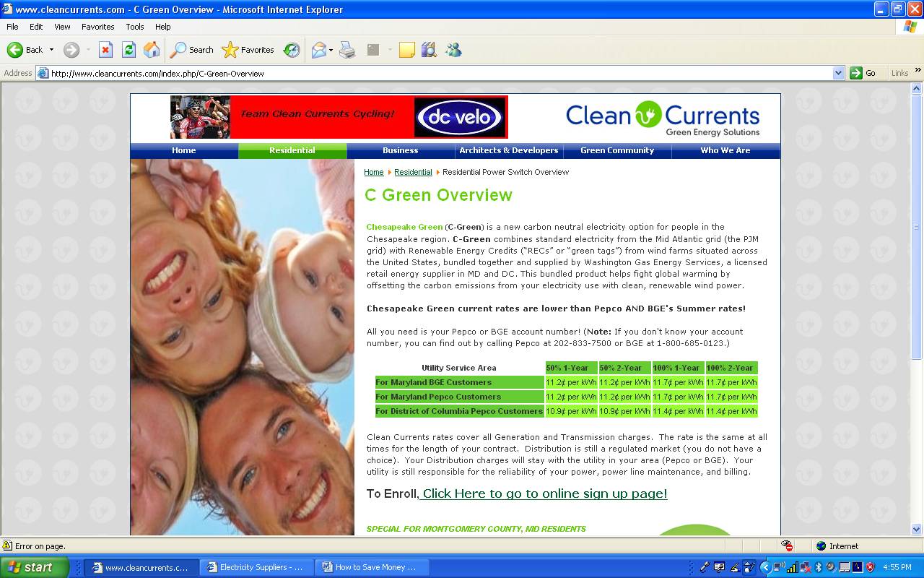Launch the Messenger people icon
Screen dimensions: 924x578
[x=453, y=50]
